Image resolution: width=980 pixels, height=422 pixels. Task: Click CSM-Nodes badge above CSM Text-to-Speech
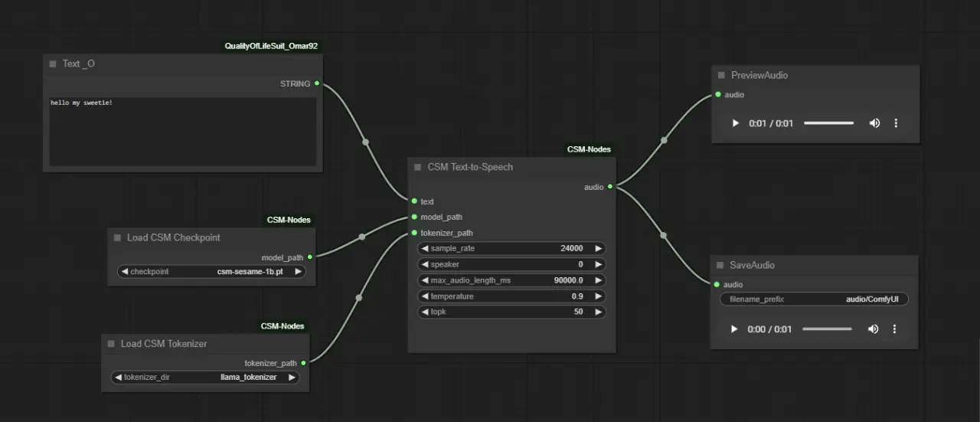point(589,149)
